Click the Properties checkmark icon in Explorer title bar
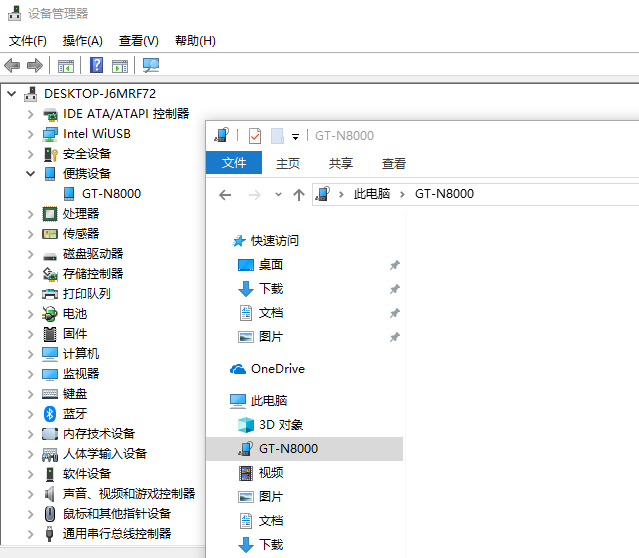 click(x=254, y=136)
